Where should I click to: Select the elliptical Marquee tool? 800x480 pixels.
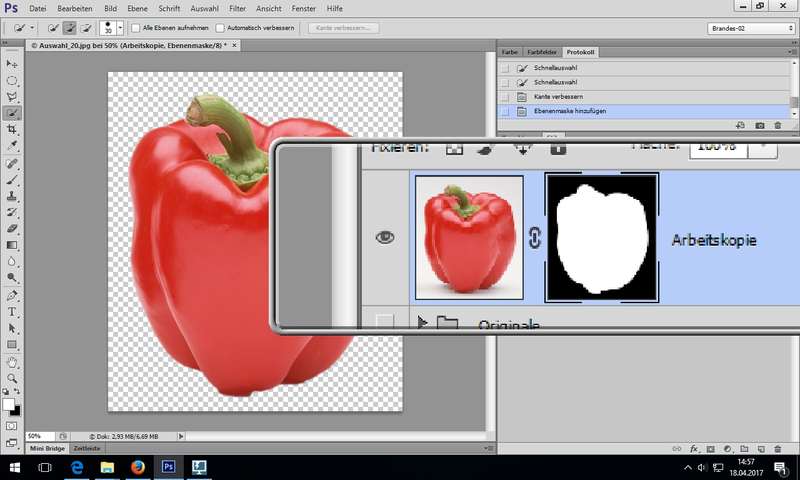pos(13,80)
